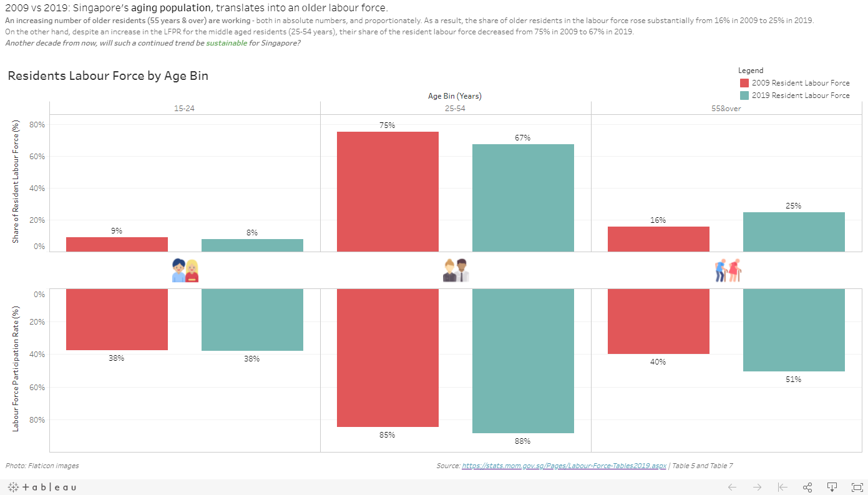Screen dimensions: 868x495
Task: Click the elderly couple emoji in 55&over panel
Action: 728,269
